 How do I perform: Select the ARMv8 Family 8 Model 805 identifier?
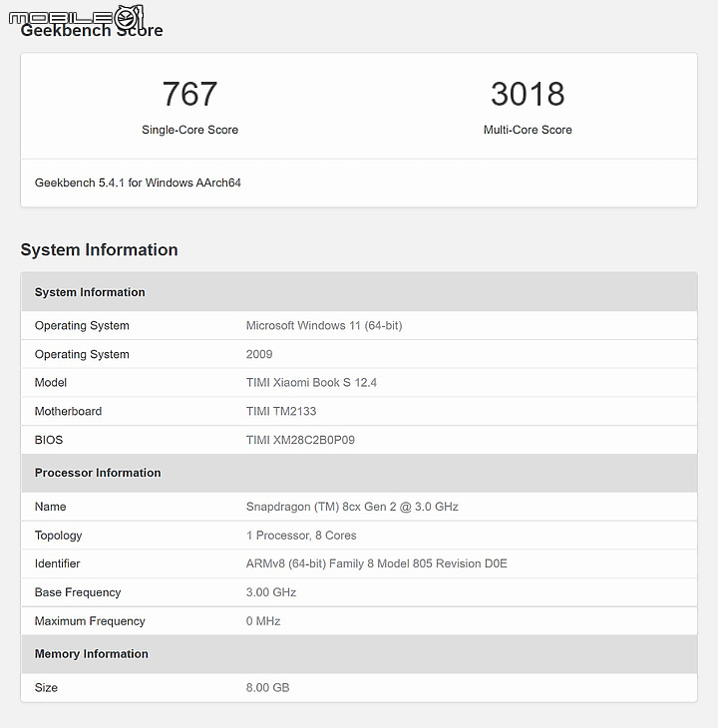(x=376, y=563)
